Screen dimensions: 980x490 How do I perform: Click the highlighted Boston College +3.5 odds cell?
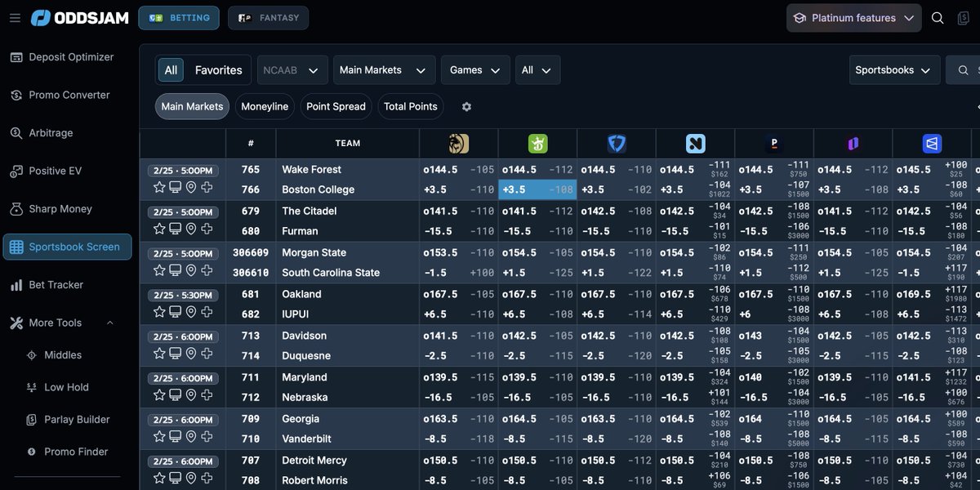(x=537, y=189)
